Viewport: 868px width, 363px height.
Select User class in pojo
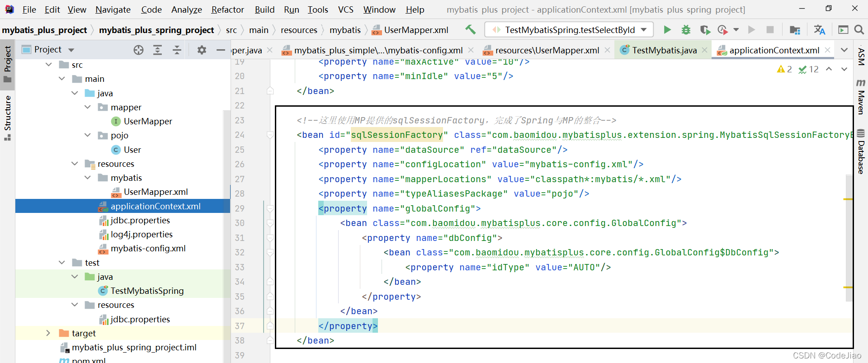(132, 150)
